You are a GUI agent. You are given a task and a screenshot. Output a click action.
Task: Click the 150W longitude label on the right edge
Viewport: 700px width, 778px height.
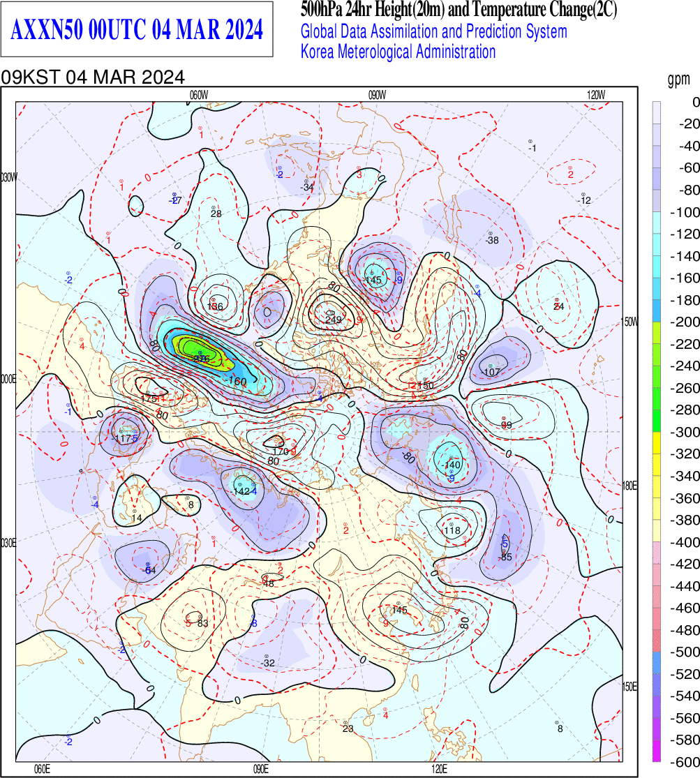(630, 322)
